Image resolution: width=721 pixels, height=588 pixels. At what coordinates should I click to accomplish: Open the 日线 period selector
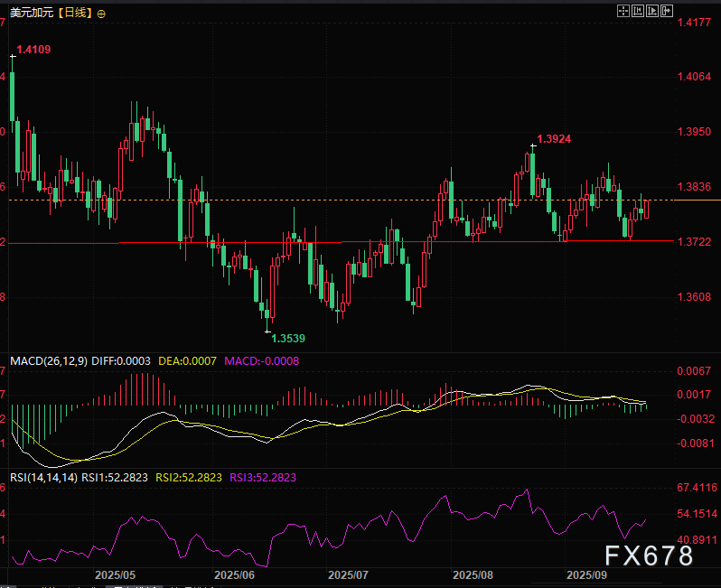(x=75, y=14)
